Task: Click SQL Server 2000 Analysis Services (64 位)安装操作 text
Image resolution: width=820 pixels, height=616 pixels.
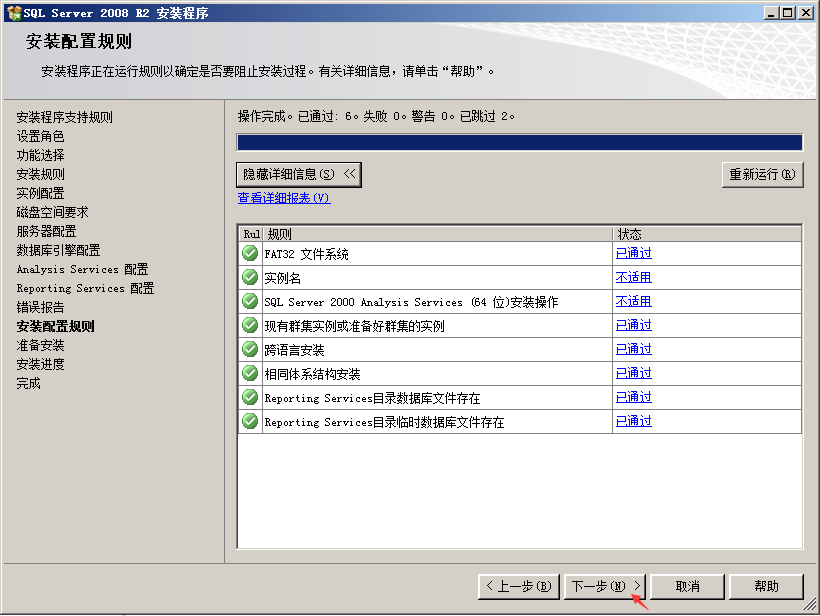Action: coord(411,302)
